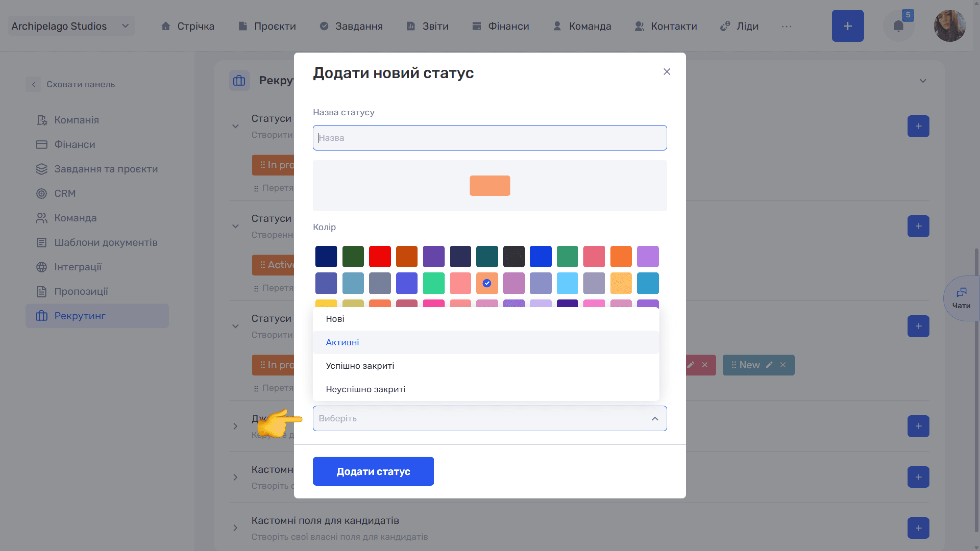The image size is (980, 551).
Task: Expand the Джерела section chevron
Action: click(x=236, y=426)
